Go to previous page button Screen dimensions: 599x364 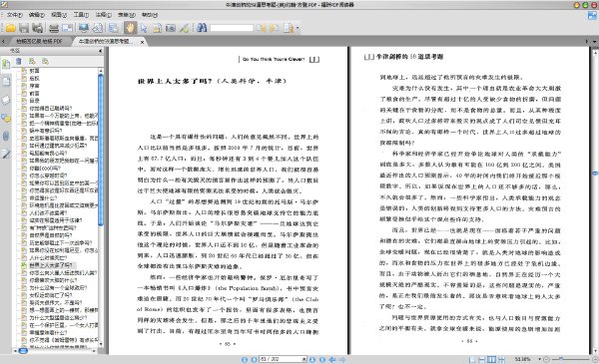(254, 359)
